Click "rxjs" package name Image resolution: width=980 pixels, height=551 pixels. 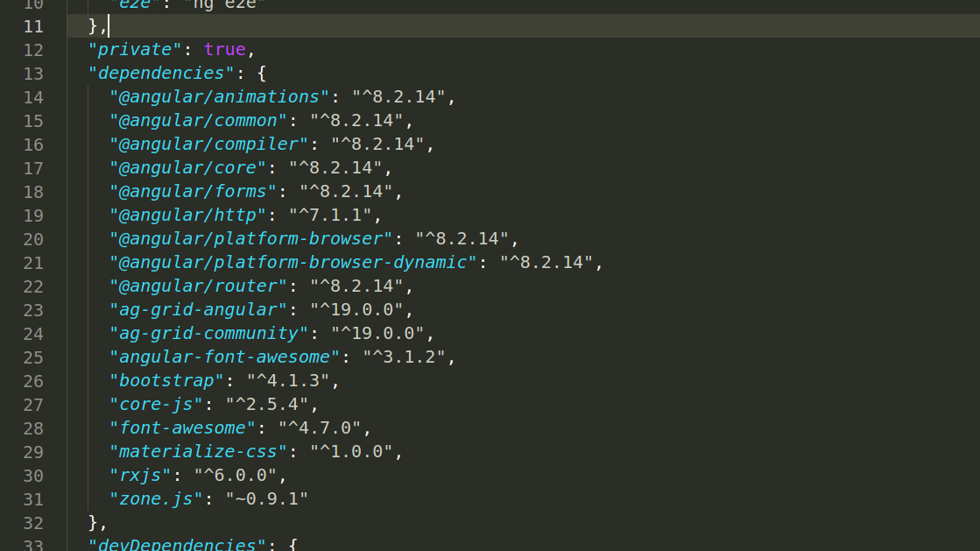tap(140, 476)
